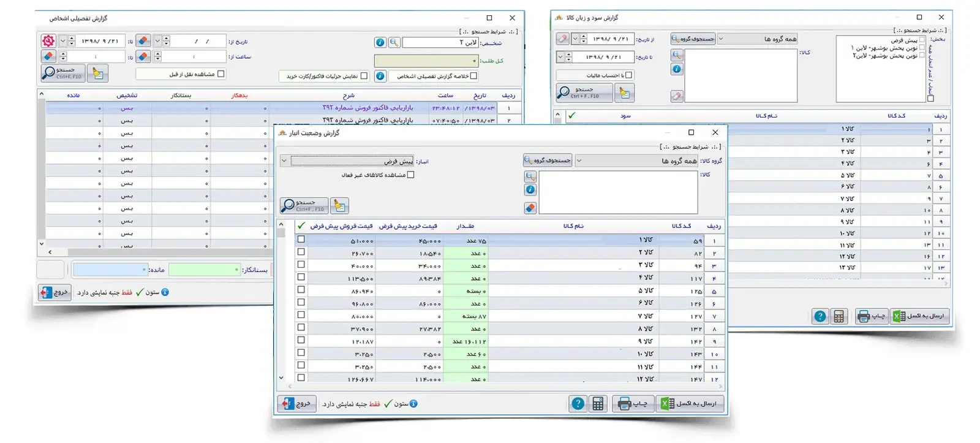The width and height of the screenshot is (980, 443).
Task: Click the brush clear icon in profit report
Action: click(624, 93)
